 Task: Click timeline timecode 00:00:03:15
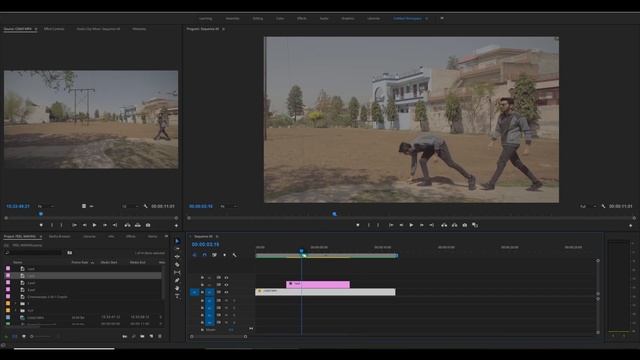[x=205, y=244]
